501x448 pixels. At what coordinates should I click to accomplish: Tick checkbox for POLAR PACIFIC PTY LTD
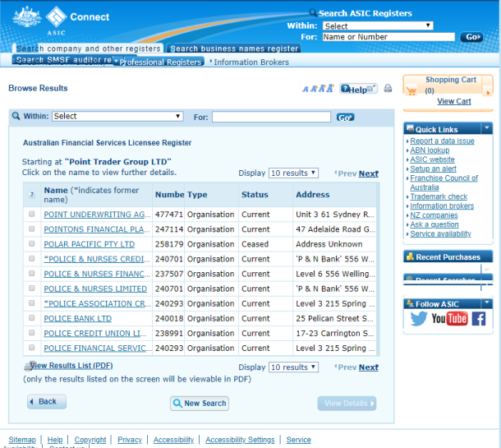32,243
